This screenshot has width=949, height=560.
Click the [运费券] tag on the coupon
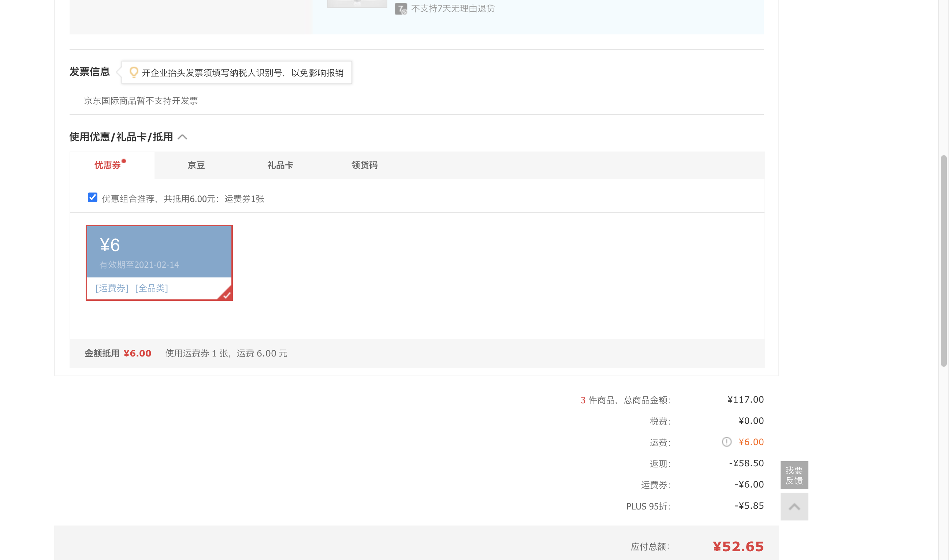point(112,288)
